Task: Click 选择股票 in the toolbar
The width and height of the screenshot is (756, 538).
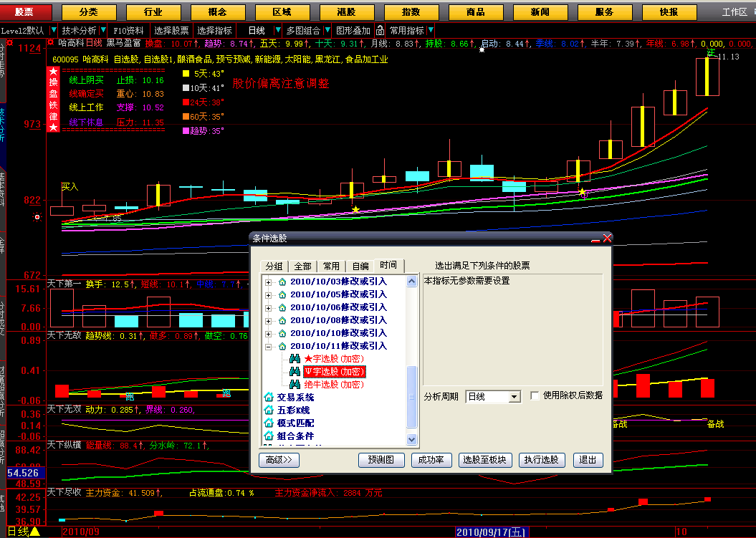Action: tap(171, 31)
